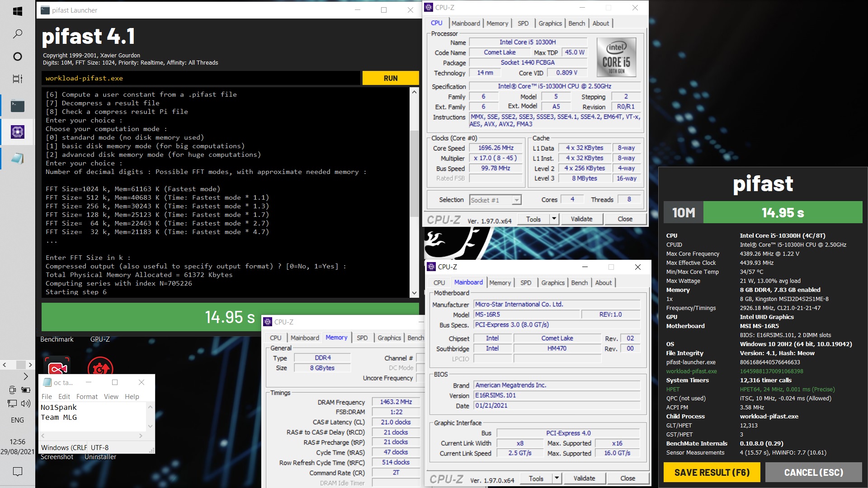Image resolution: width=868 pixels, height=488 pixels.
Task: Click the Notepad text area
Action: (x=93, y=417)
